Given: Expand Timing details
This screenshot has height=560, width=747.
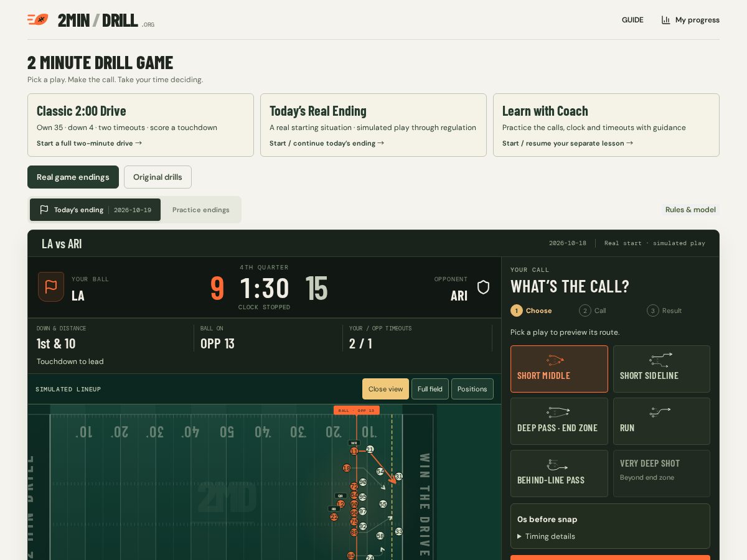Looking at the screenshot, I should 547,536.
